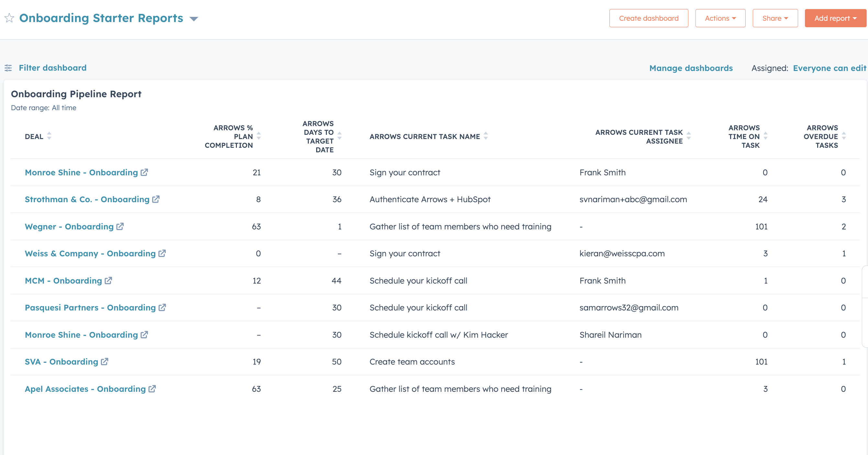This screenshot has height=455, width=868.
Task: Sort by Arrows Time on Task column
Action: [766, 136]
